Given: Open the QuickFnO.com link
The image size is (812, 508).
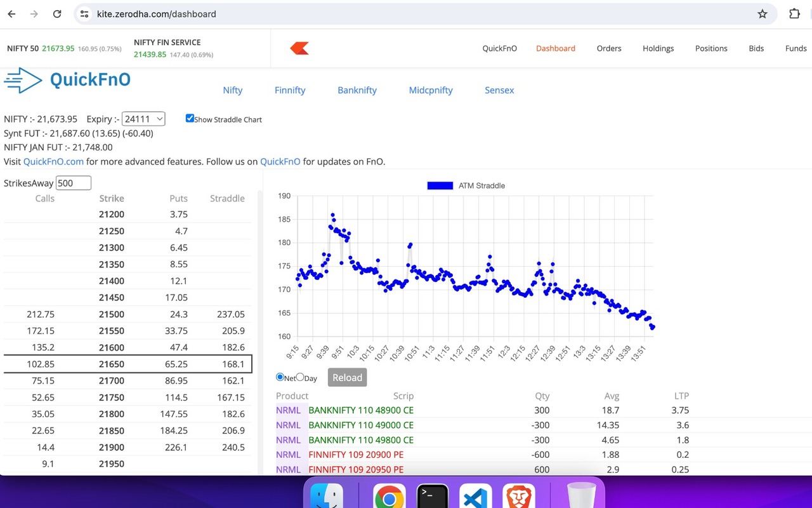Looking at the screenshot, I should coord(53,161).
